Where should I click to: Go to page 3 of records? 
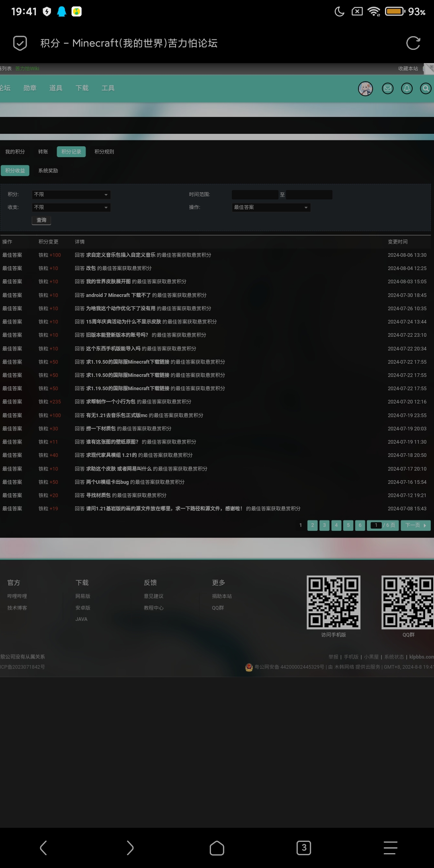(x=324, y=525)
